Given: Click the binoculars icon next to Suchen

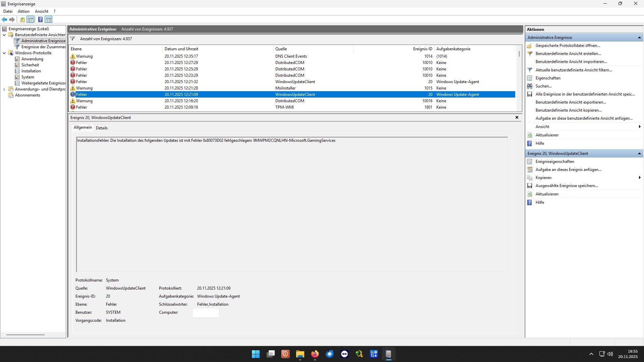Looking at the screenshot, I should point(530,86).
